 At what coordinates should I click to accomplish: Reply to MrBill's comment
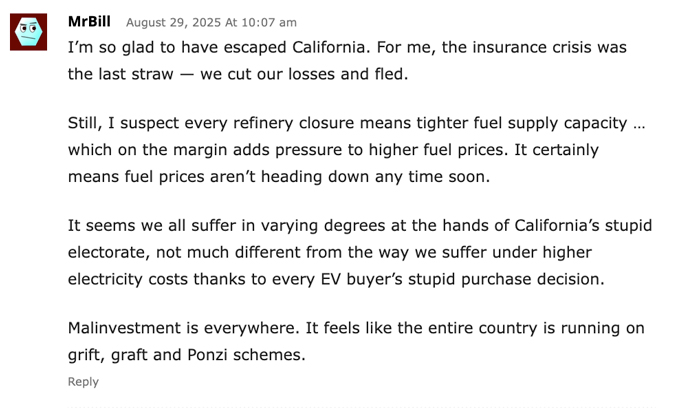click(x=83, y=381)
